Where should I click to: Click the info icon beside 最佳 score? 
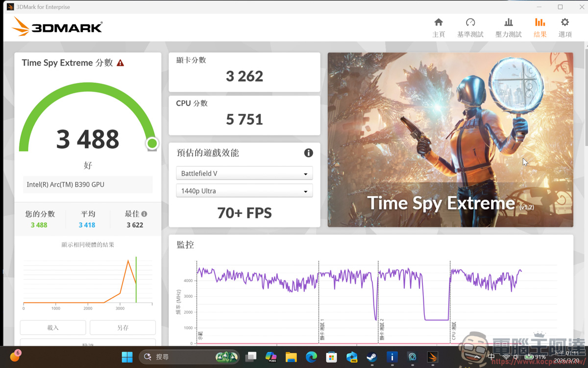[143, 213]
